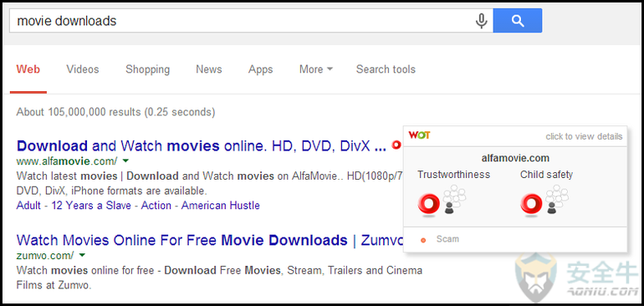Click the zumvo.com green URL
This screenshot has width=644, height=306.
(x=45, y=256)
